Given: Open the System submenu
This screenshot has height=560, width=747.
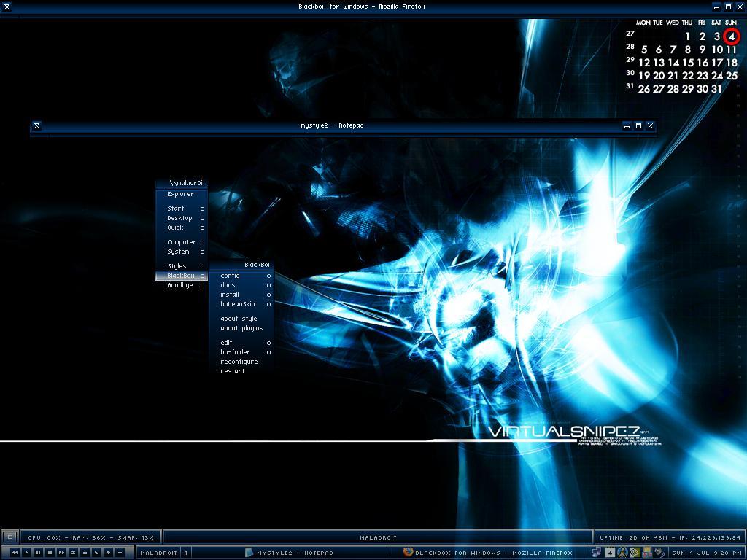Looking at the screenshot, I should point(182,252).
